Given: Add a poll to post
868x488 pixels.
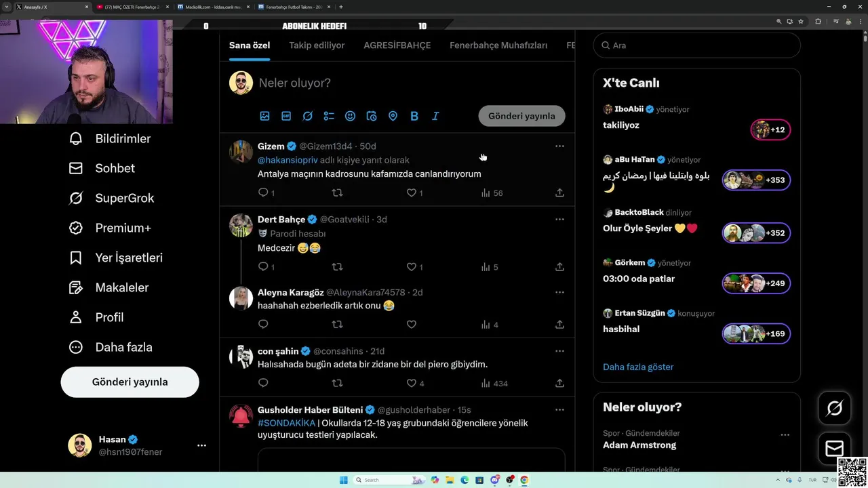Looking at the screenshot, I should [x=329, y=116].
